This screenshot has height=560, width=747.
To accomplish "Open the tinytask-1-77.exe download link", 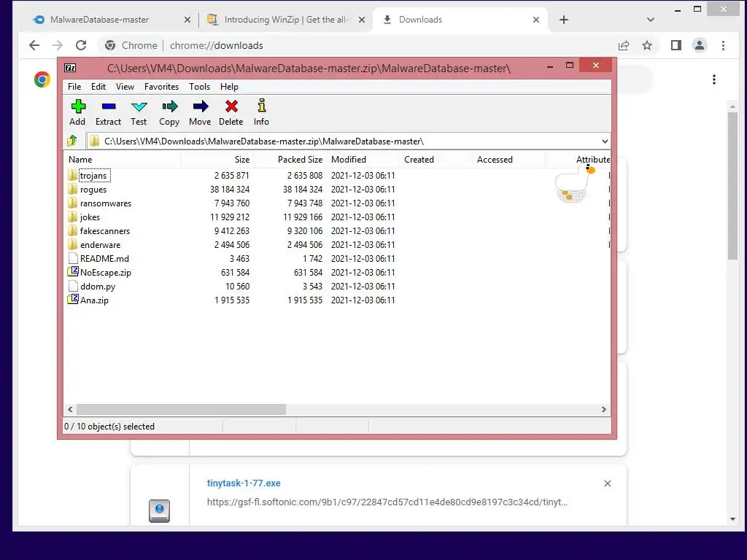I will coord(244,483).
